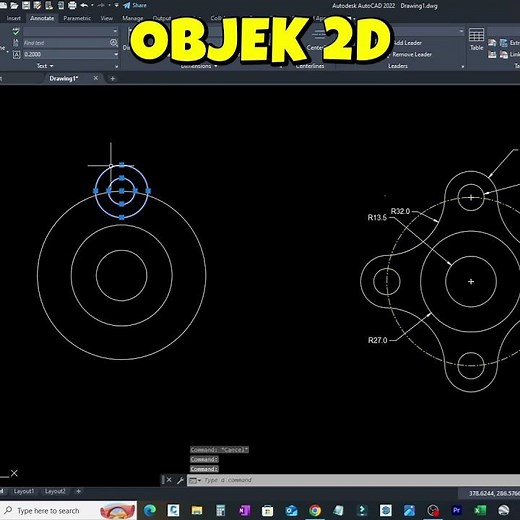Open Google Chrome from the taskbar
The width and height of the screenshot is (520, 520).
pos(315,510)
